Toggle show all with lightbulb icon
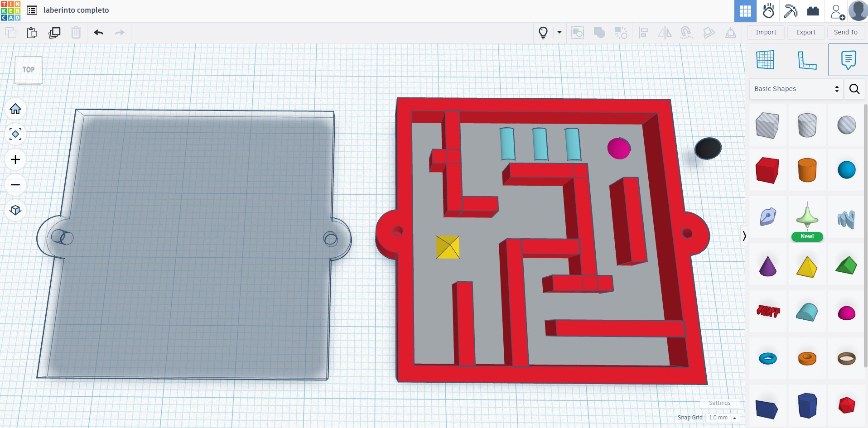This screenshot has height=428, width=868. [543, 33]
